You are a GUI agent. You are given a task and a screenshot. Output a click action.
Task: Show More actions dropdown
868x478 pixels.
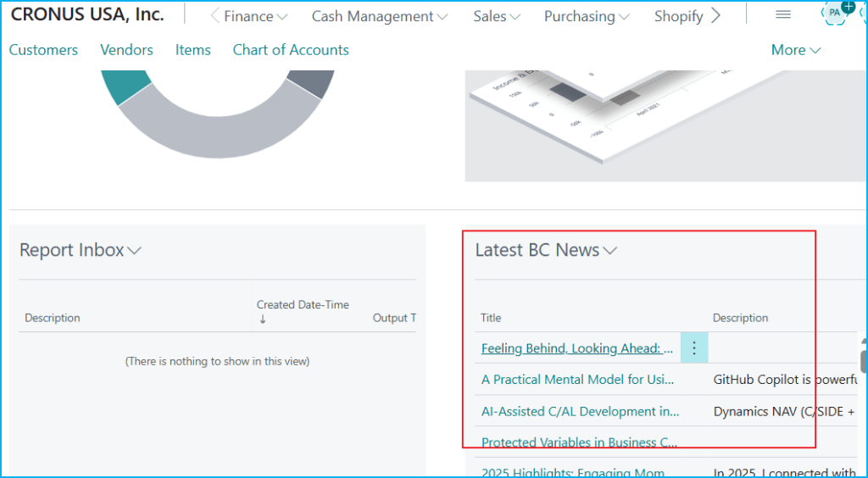coord(795,50)
